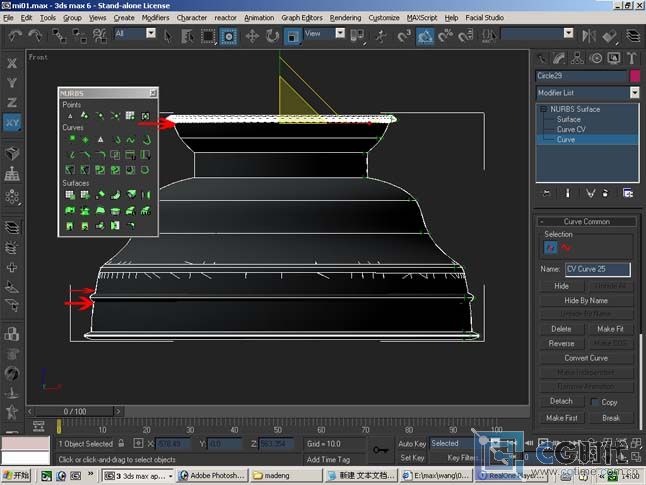Click the Undo arrow in main toolbar
Viewport: 646px width, 485px height.
point(16,36)
